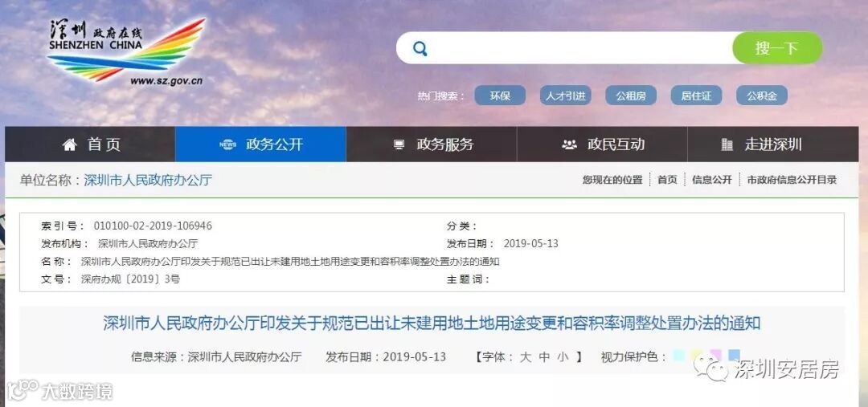868x407 pixels.
Task: Select the medium font size 中
Action: 545,357
